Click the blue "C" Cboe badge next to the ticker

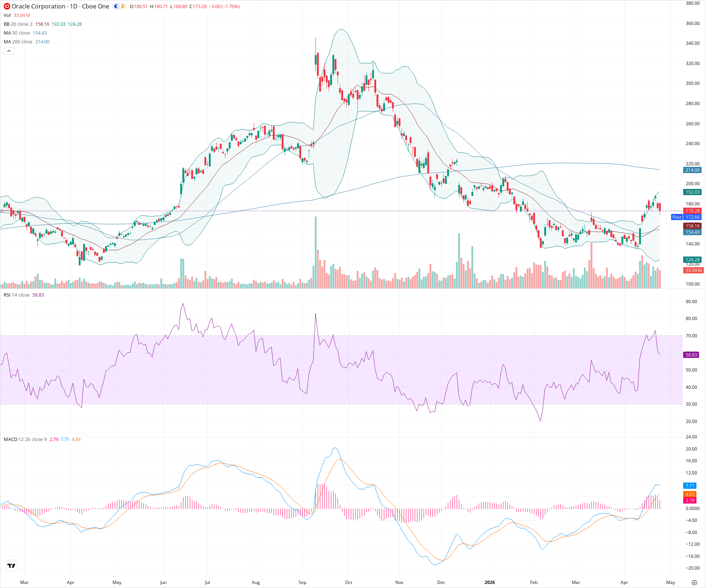(x=115, y=6)
